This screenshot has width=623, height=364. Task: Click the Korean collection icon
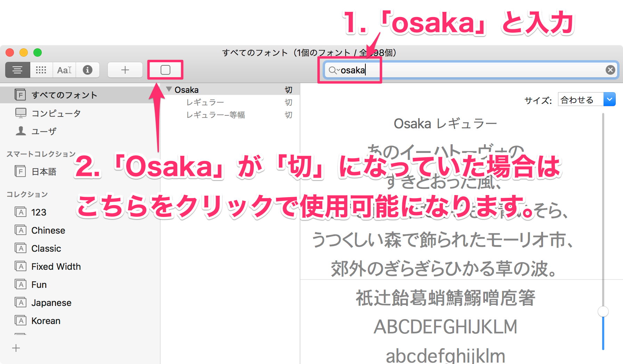(x=21, y=321)
